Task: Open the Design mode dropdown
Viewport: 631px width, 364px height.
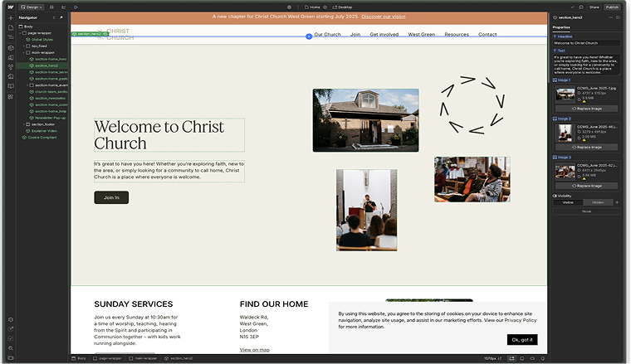Action: 32,7
